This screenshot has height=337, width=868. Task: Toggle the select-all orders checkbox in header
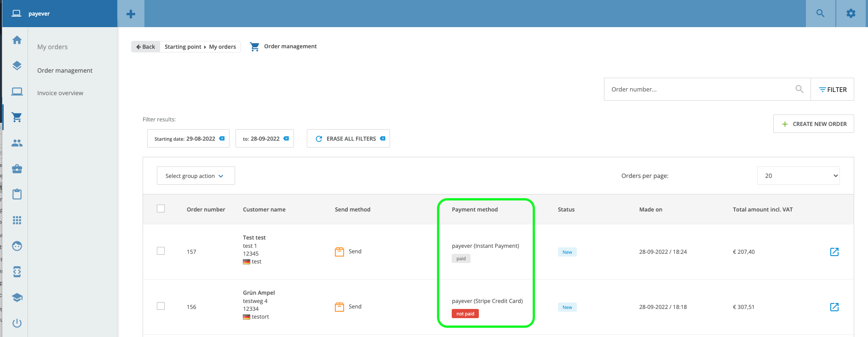tap(161, 209)
